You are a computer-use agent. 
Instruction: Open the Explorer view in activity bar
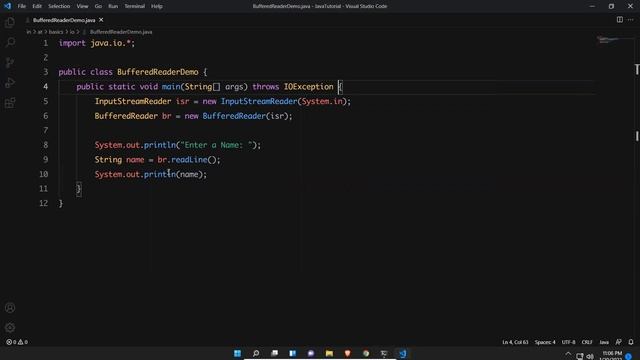[10, 22]
